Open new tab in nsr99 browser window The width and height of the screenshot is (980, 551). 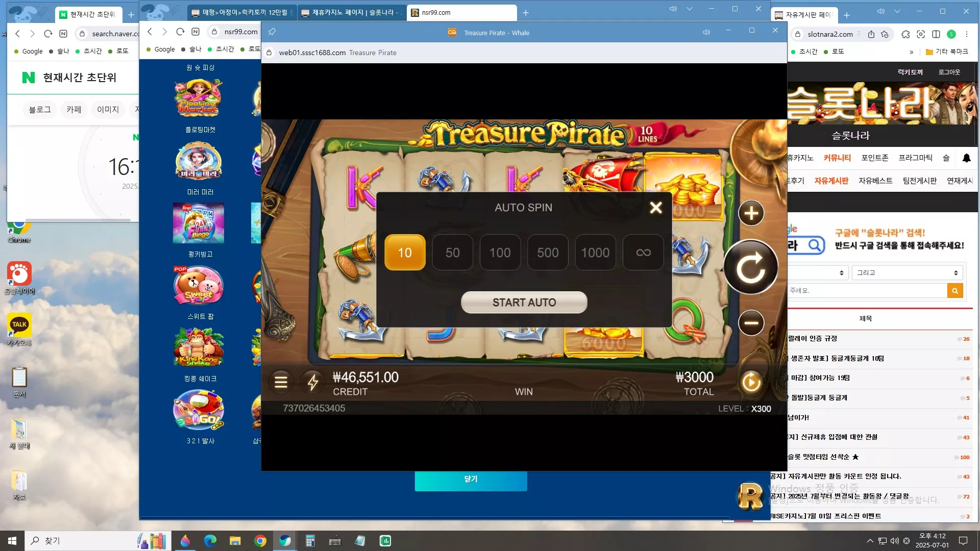[526, 13]
